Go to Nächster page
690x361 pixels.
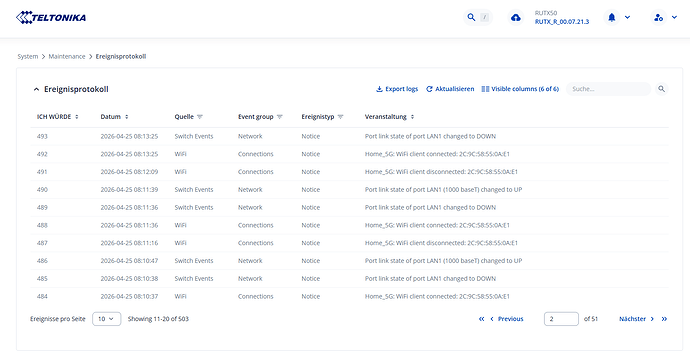636,319
